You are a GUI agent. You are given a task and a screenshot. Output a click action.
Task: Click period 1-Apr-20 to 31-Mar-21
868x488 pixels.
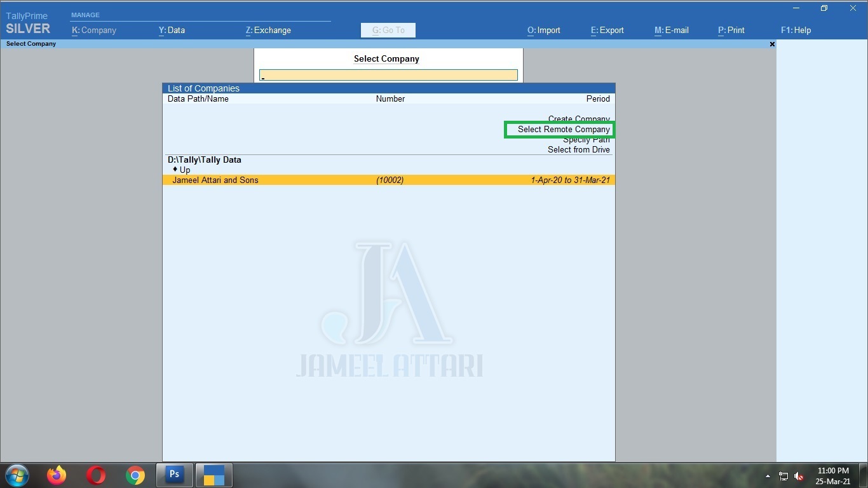pos(570,180)
